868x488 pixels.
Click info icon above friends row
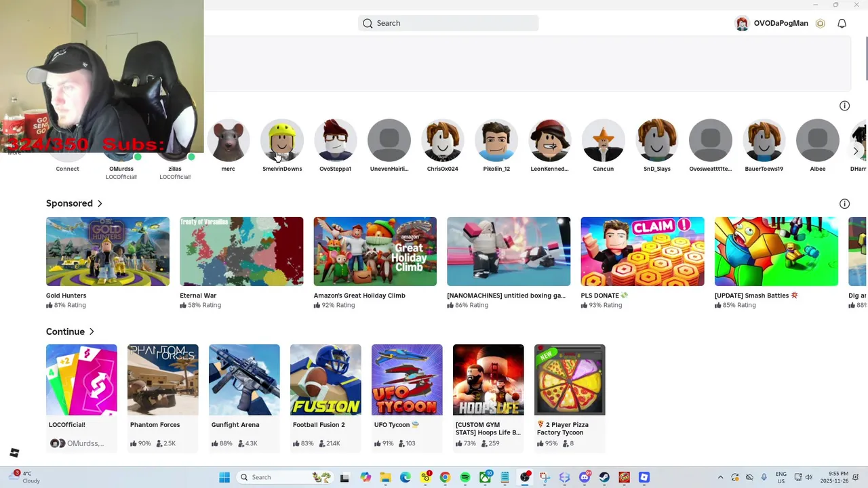point(844,106)
